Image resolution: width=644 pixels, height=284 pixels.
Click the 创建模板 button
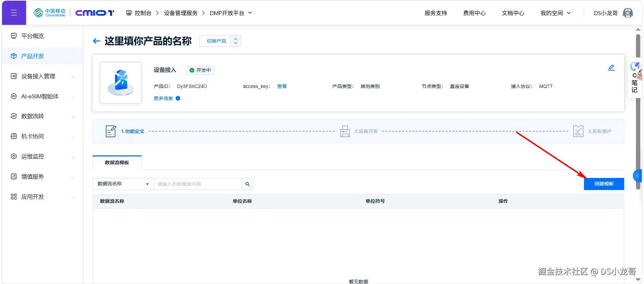[x=604, y=184]
